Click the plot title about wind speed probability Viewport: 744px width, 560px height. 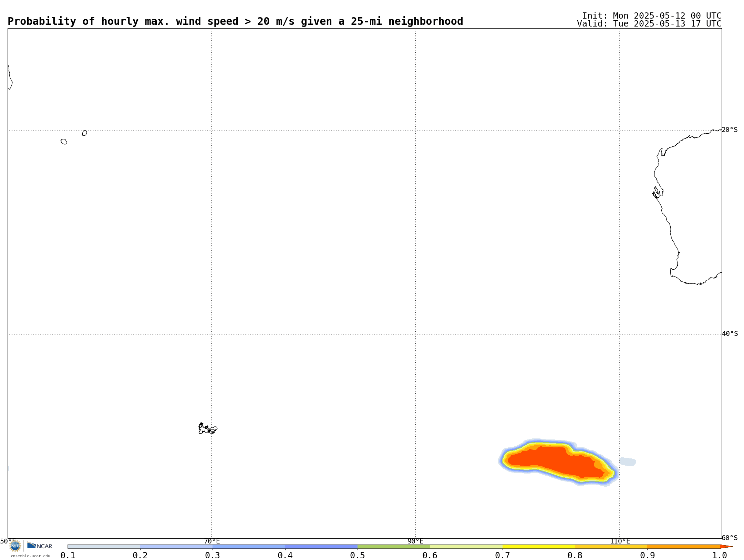click(235, 21)
